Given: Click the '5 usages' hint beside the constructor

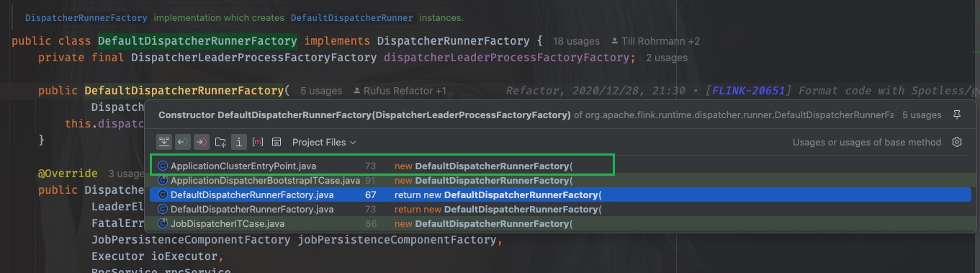Looking at the screenshot, I should tap(321, 91).
